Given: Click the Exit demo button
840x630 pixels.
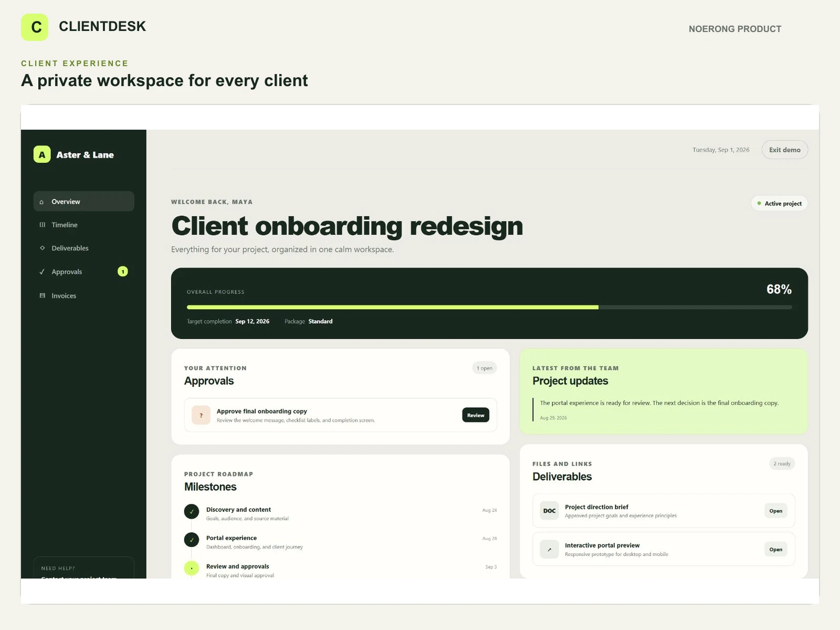Looking at the screenshot, I should pyautogui.click(x=784, y=150).
